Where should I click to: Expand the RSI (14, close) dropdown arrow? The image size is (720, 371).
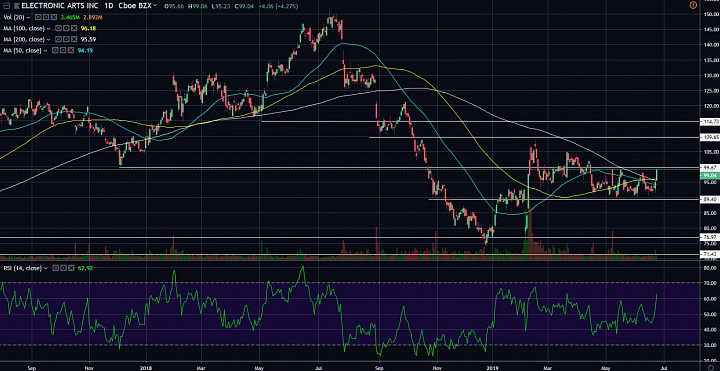45,268
